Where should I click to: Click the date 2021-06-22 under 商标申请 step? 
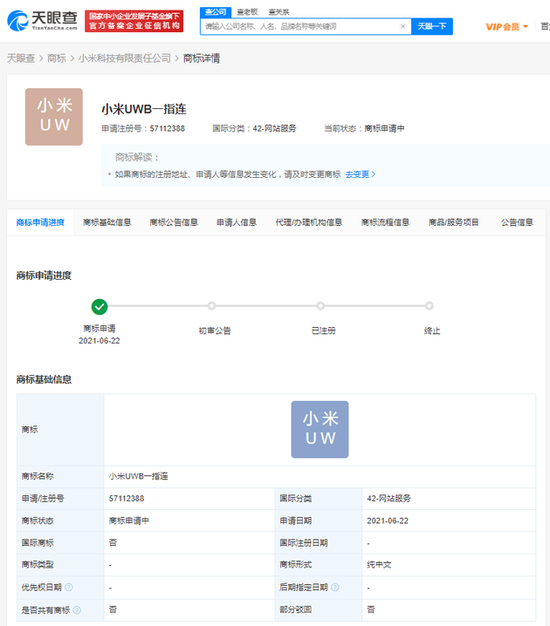pos(99,341)
